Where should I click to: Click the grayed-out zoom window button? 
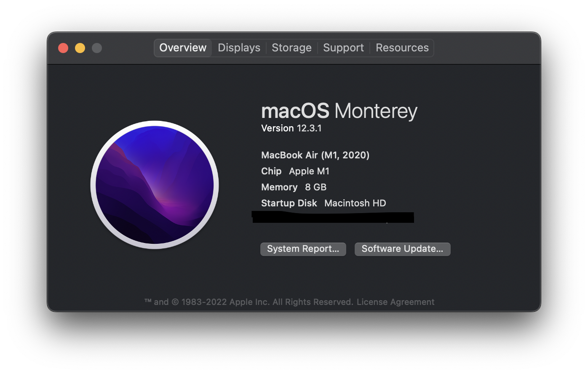pos(97,48)
